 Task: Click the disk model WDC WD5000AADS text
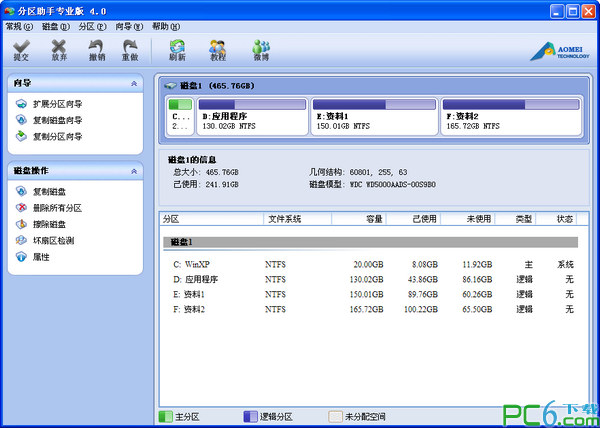click(393, 185)
